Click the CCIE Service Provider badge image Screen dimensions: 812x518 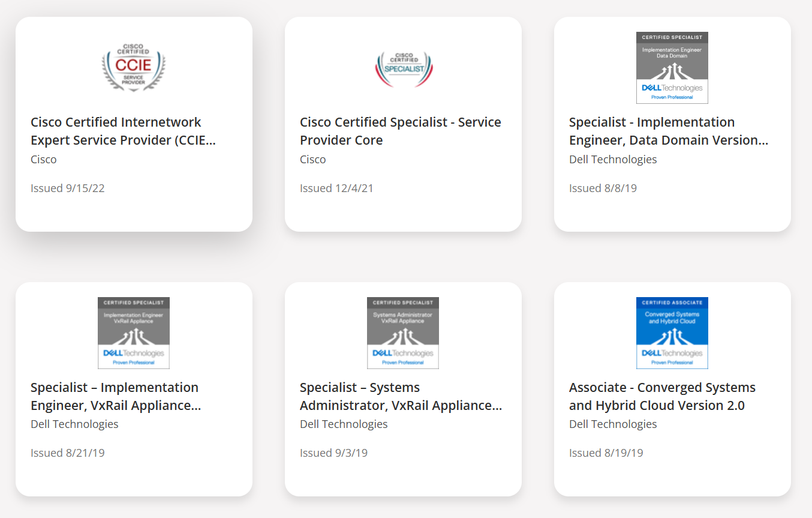point(134,68)
